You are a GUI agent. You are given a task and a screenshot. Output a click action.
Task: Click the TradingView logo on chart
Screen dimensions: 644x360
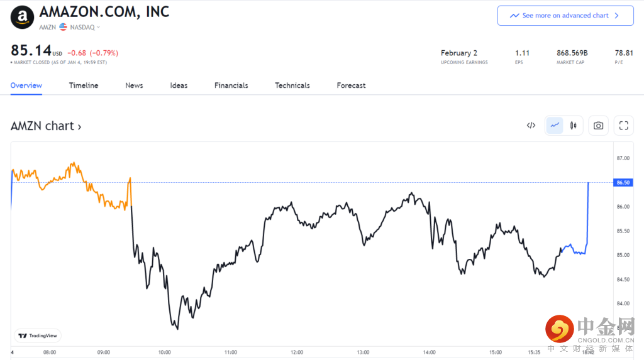(x=38, y=335)
